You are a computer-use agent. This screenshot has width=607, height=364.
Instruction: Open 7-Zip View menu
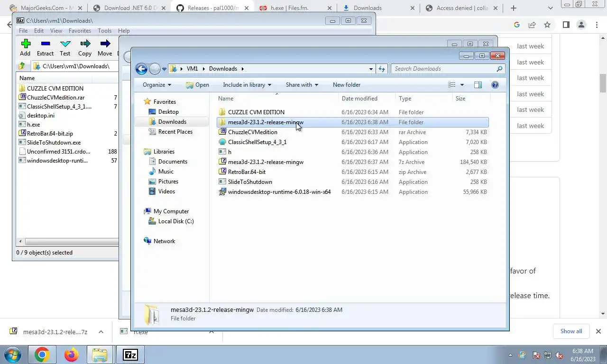[56, 31]
